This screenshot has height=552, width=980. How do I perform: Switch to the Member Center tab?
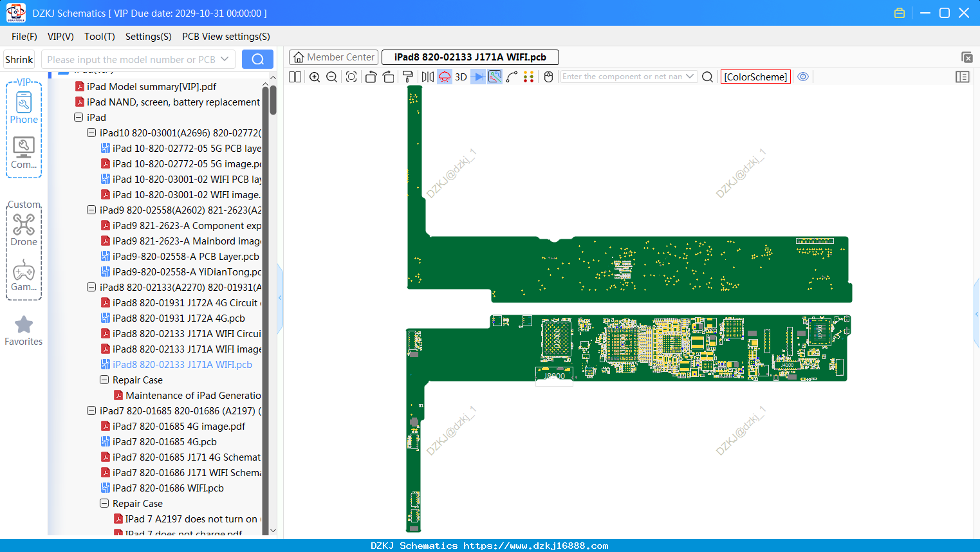[x=333, y=57]
